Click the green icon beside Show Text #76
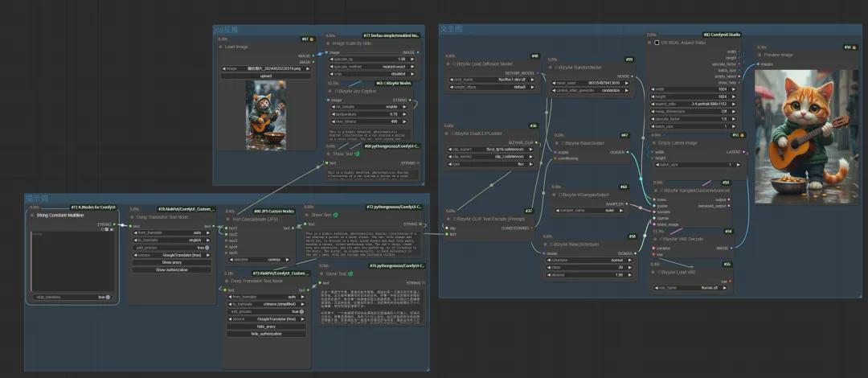868x378 pixels. coord(349,273)
